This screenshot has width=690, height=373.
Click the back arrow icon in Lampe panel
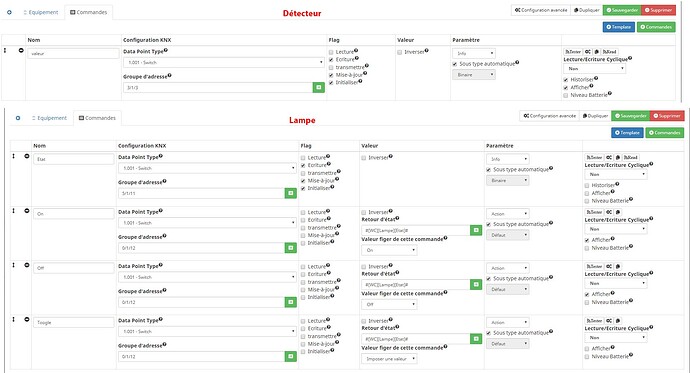click(18, 118)
